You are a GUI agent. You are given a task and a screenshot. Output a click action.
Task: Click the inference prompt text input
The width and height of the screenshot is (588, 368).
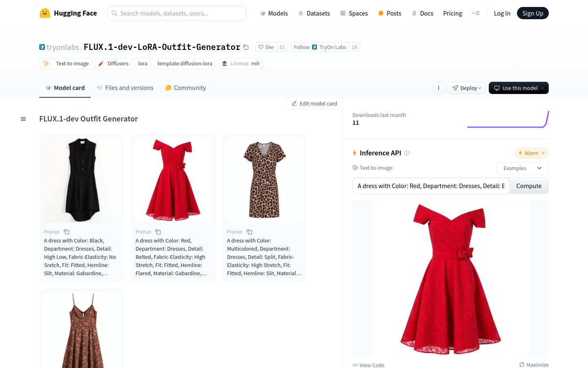click(x=431, y=186)
